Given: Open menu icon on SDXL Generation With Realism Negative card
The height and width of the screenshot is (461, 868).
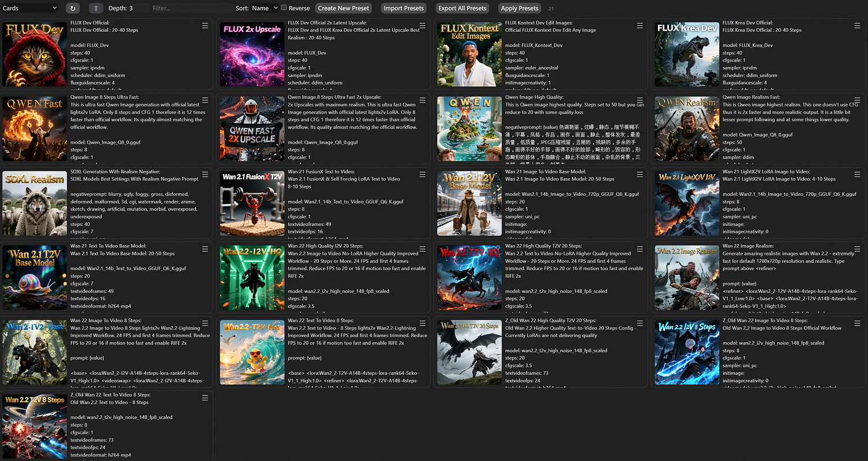Looking at the screenshot, I should (205, 174).
